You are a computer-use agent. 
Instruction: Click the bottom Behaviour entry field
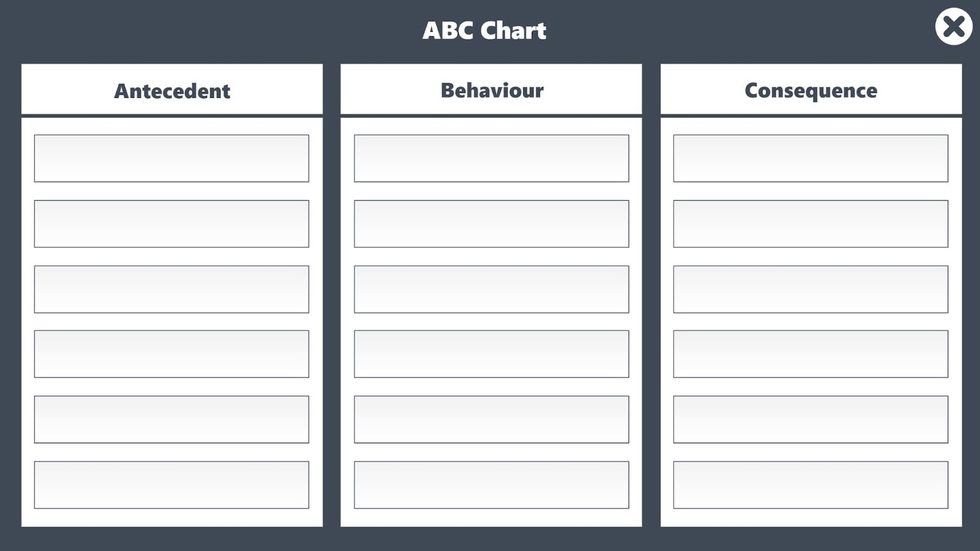(x=491, y=484)
